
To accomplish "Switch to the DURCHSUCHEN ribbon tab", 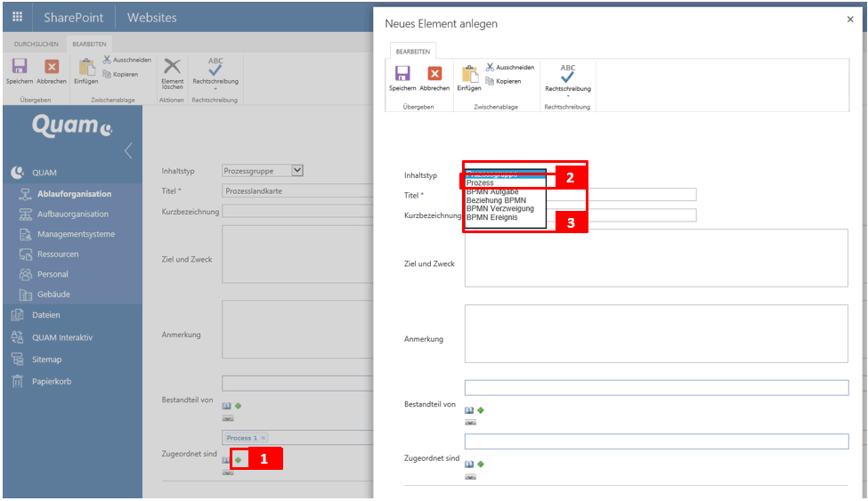I will point(37,43).
